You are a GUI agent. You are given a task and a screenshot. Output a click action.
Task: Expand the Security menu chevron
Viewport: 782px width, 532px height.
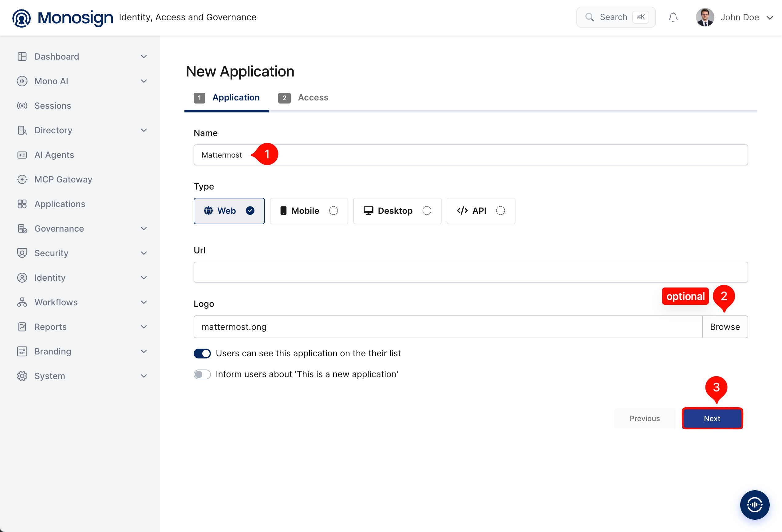(x=144, y=253)
